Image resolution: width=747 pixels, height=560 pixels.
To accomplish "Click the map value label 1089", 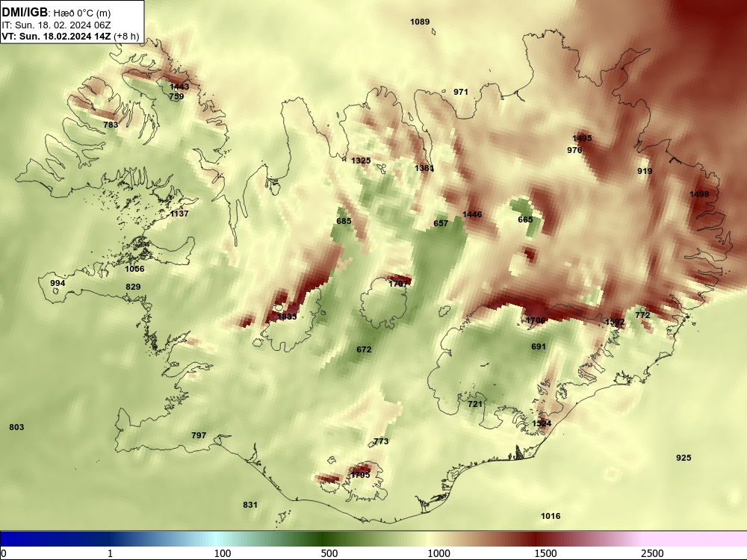I will 420,22.
